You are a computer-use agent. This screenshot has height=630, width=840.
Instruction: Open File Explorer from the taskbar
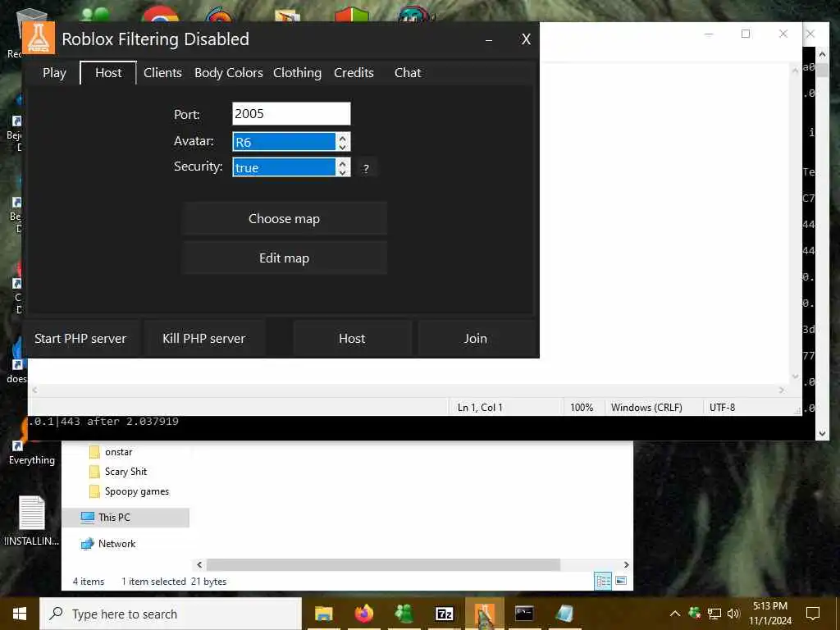[323, 614]
